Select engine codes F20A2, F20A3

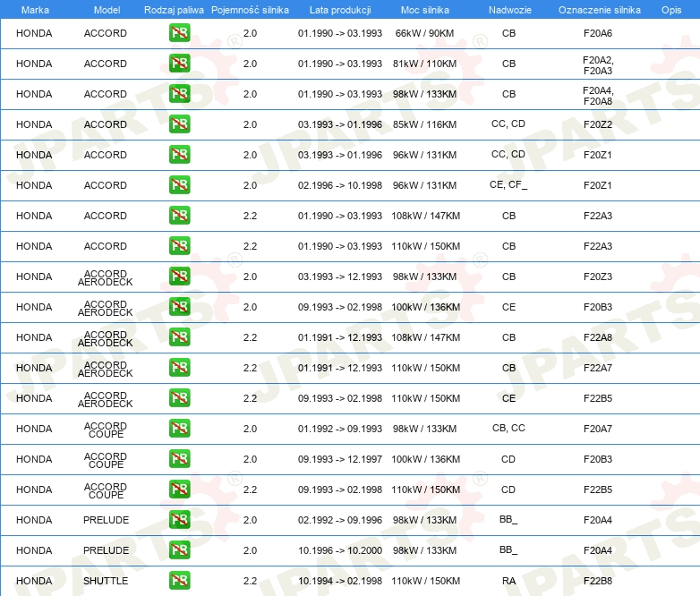[598, 65]
